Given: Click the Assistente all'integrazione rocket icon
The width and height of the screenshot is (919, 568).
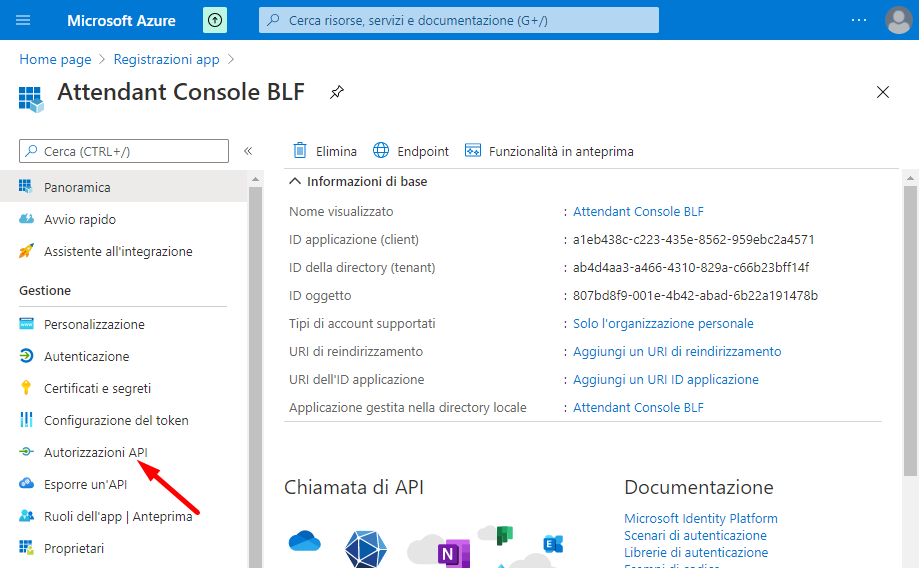Looking at the screenshot, I should (x=26, y=250).
